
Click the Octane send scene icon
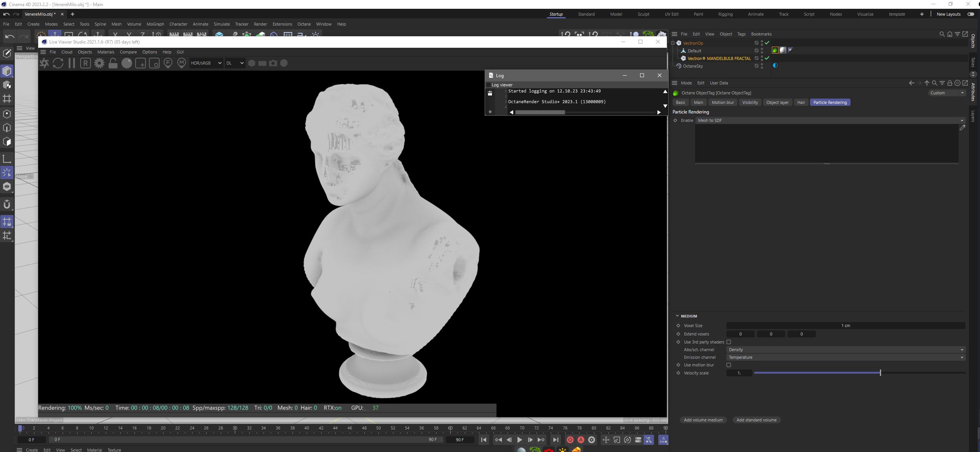(x=44, y=63)
